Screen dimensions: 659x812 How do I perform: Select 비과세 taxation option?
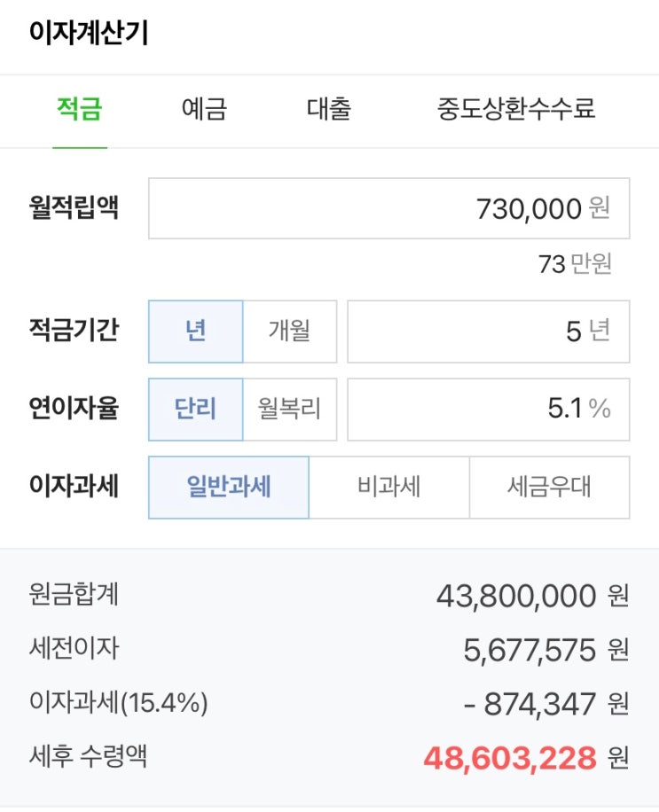coord(389,488)
